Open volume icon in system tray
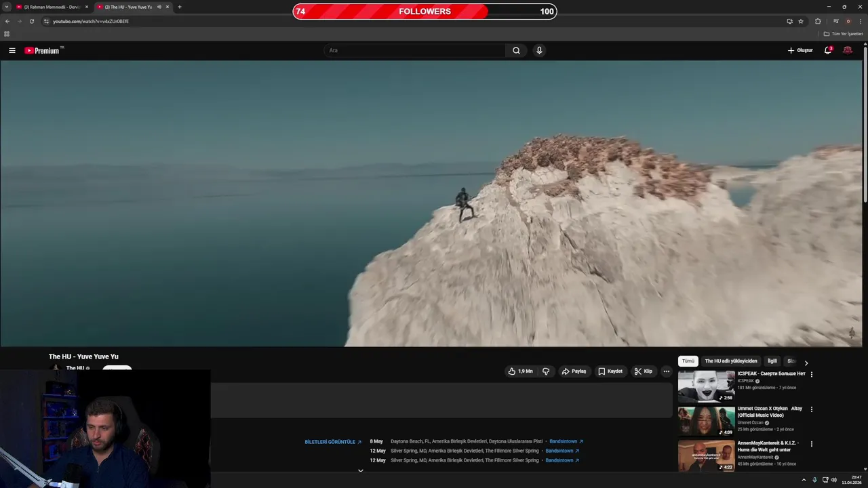The height and width of the screenshot is (488, 868). click(x=833, y=480)
